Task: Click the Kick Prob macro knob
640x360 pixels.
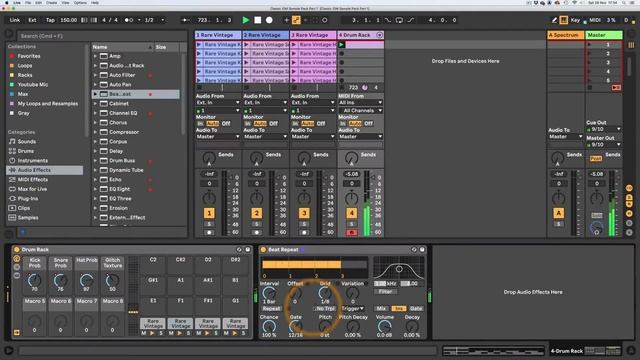Action: [34, 281]
